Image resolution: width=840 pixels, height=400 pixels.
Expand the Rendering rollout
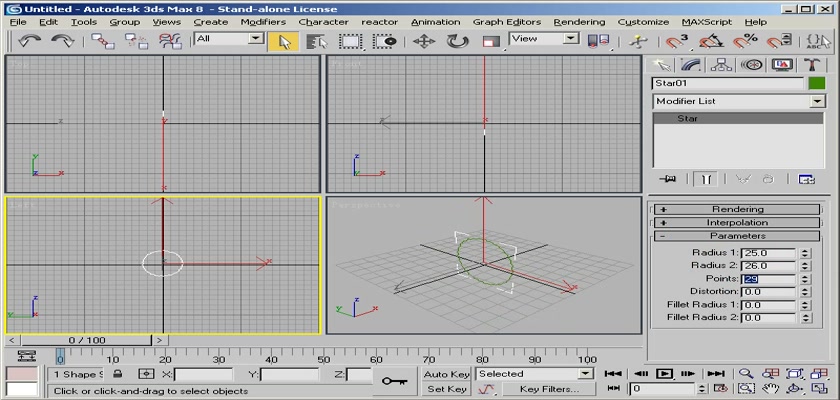(737, 209)
